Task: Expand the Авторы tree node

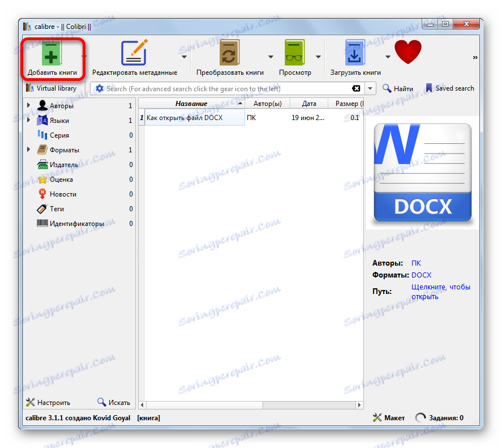Action: pyautogui.click(x=28, y=105)
